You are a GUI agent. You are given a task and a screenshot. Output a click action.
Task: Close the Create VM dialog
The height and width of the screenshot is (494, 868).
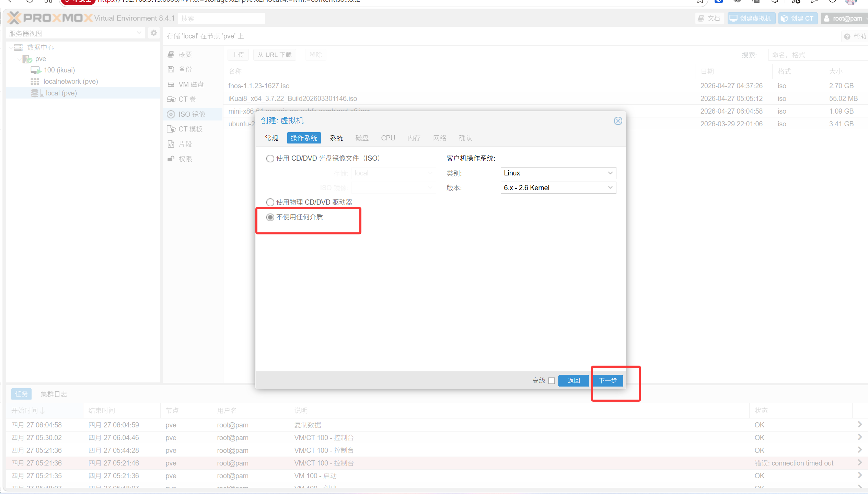coord(618,121)
